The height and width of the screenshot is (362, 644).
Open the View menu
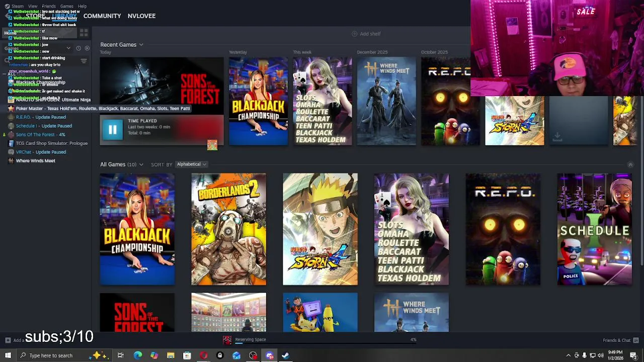click(x=32, y=6)
